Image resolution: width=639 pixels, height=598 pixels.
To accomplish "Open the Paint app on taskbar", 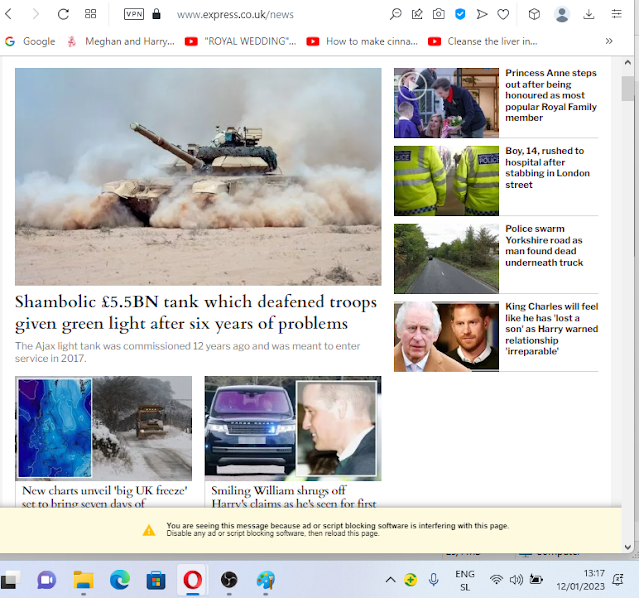I will pyautogui.click(x=266, y=580).
